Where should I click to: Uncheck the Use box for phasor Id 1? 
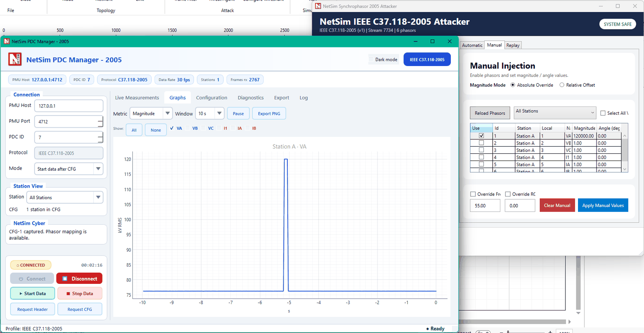pos(481,136)
